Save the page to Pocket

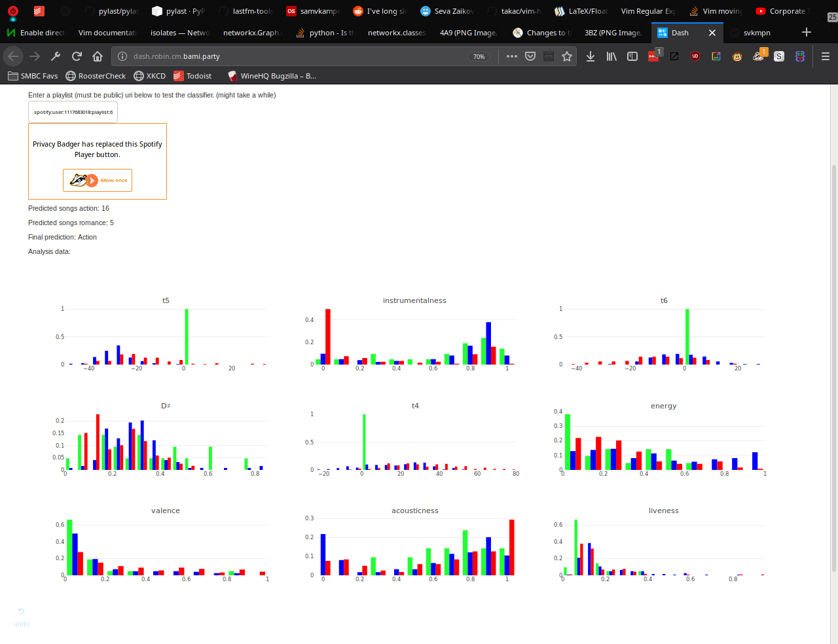[x=530, y=56]
